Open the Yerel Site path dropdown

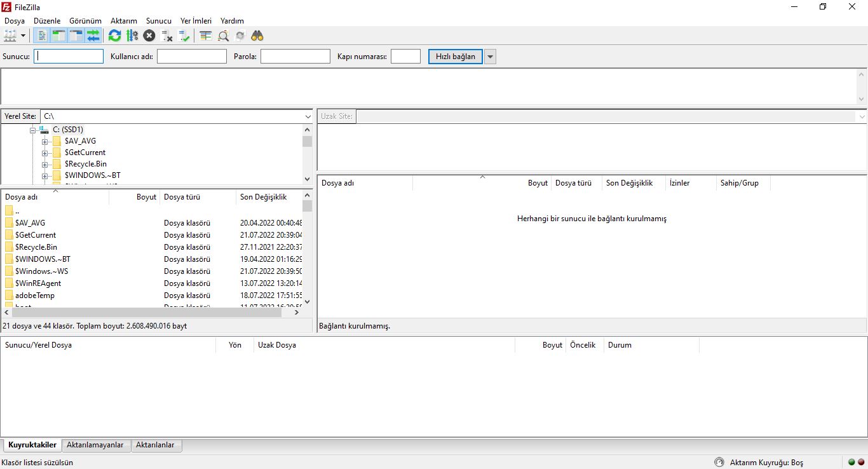click(x=308, y=117)
